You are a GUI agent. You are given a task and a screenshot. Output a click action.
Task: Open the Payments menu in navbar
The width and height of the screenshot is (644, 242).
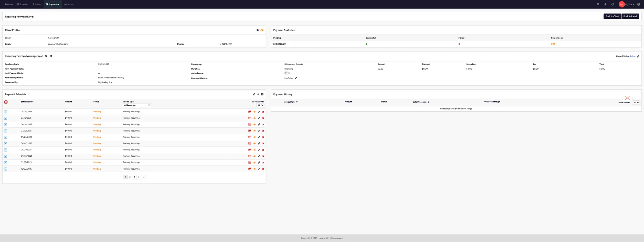pos(53,4)
